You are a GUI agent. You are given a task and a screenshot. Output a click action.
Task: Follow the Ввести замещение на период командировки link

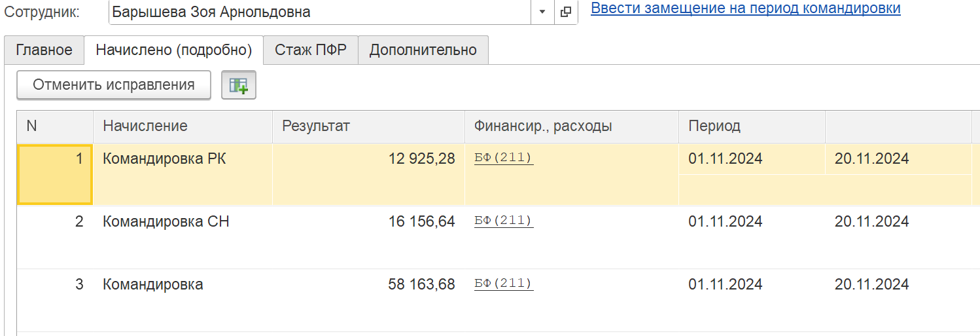click(x=746, y=9)
